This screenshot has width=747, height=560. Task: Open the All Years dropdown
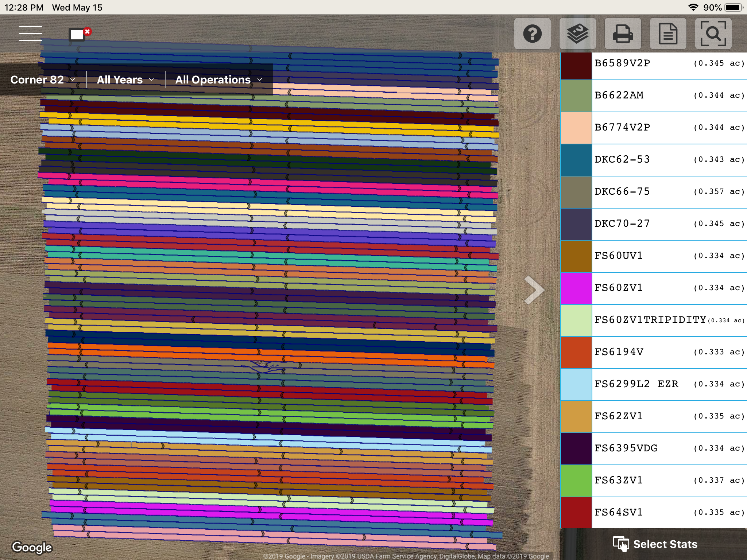[x=125, y=79]
